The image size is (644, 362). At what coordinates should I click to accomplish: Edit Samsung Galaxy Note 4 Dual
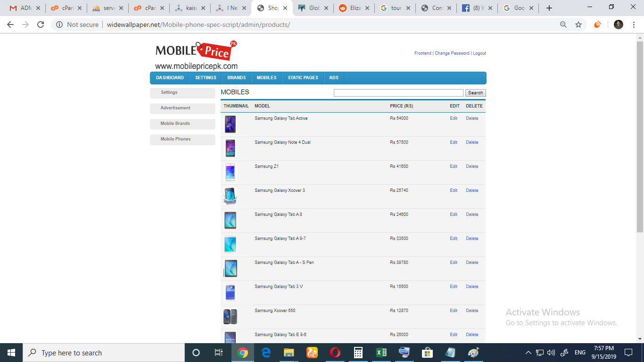454,142
